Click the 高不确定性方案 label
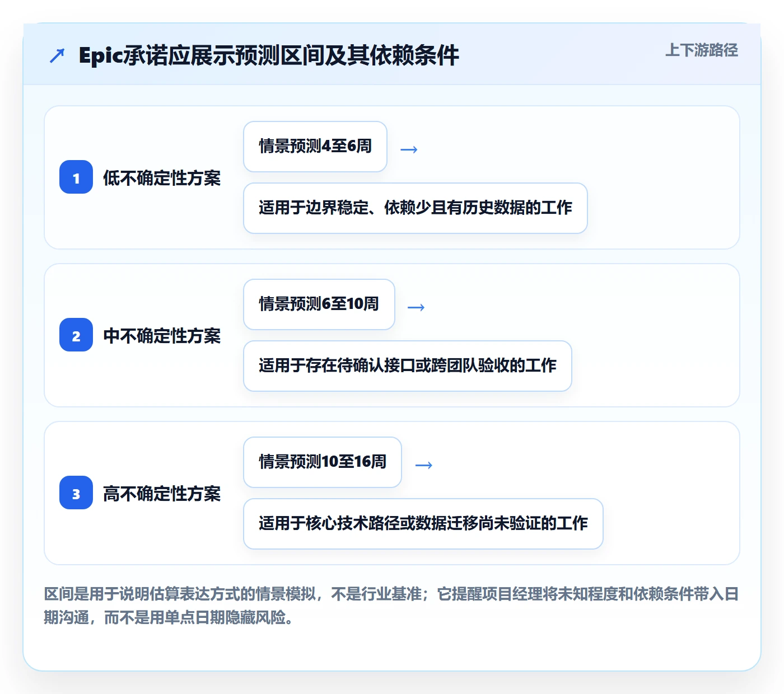The width and height of the screenshot is (784, 694). [x=162, y=494]
